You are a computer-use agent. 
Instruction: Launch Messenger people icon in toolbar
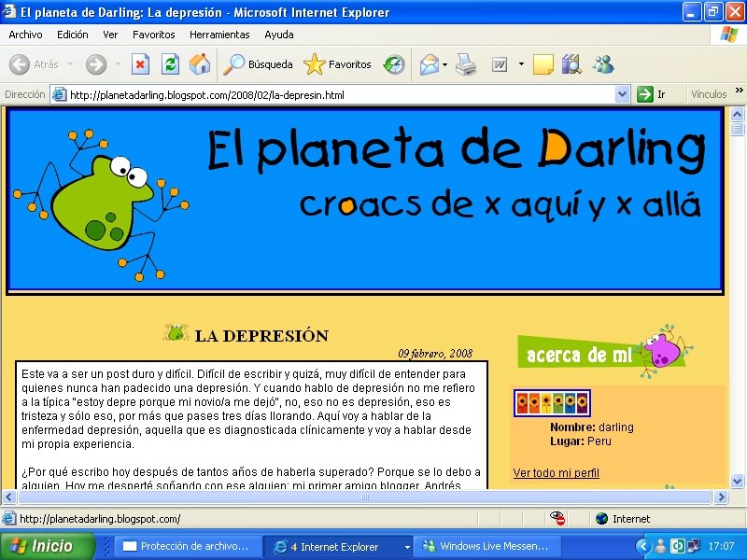click(x=603, y=64)
